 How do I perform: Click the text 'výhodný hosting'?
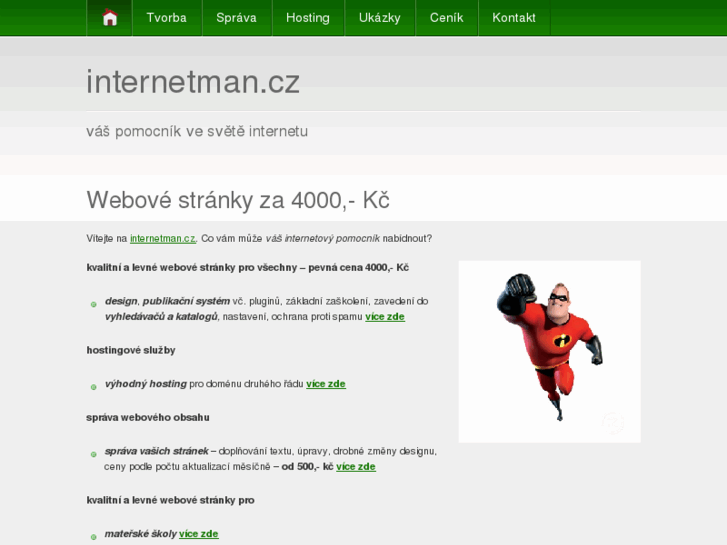pyautogui.click(x=146, y=384)
